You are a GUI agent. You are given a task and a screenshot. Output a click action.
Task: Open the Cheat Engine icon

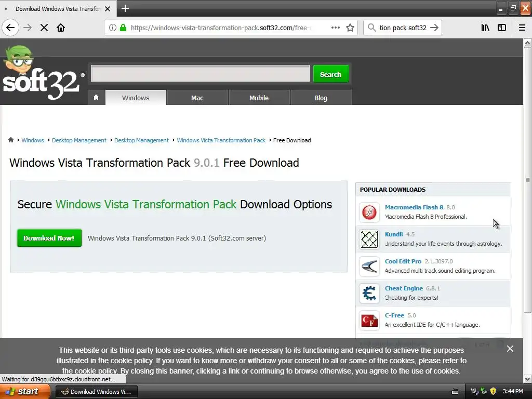click(x=369, y=293)
